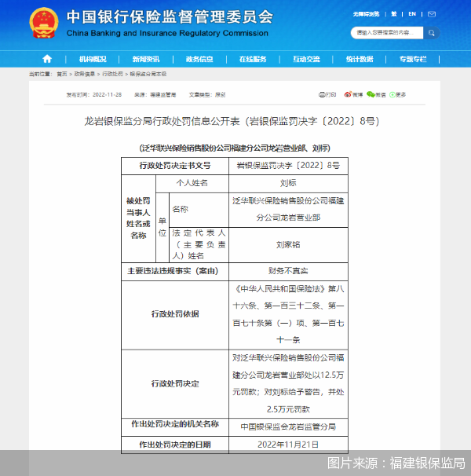This screenshot has height=476, width=471.
Task: Click the national emblem logo
Action: click(44, 23)
